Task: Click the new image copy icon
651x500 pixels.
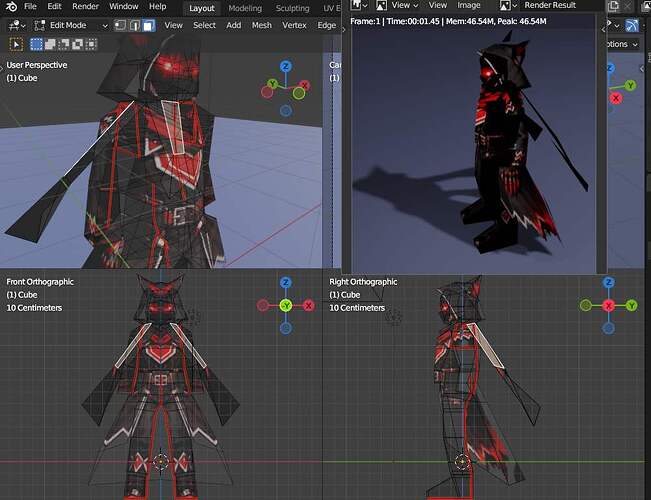Action: click(x=613, y=6)
